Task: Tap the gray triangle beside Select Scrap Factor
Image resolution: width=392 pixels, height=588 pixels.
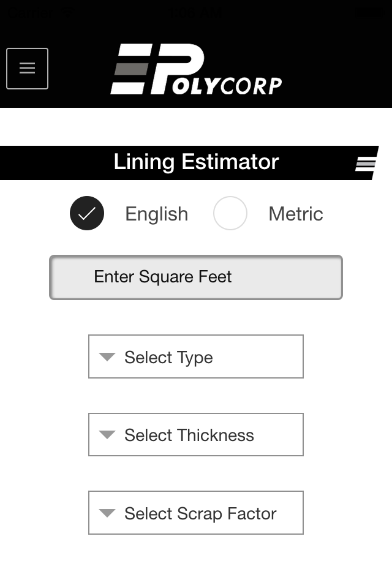Action: 107,513
